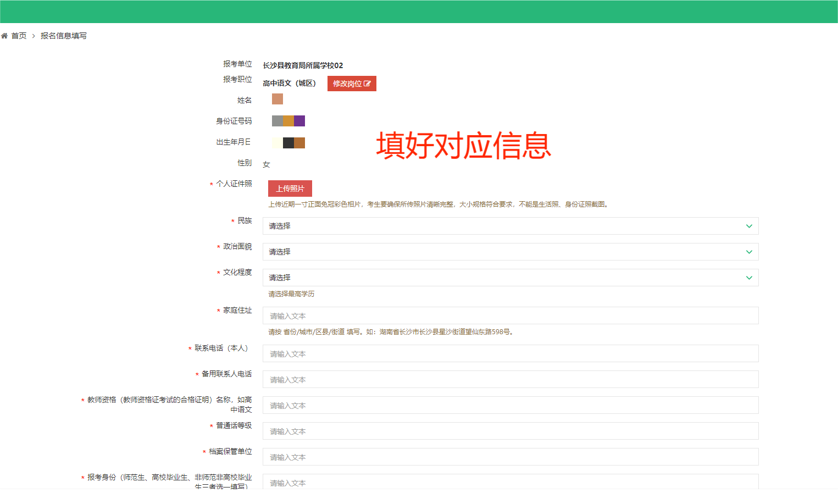Click the 姓名 label
This screenshot has width=838, height=504.
tap(245, 100)
